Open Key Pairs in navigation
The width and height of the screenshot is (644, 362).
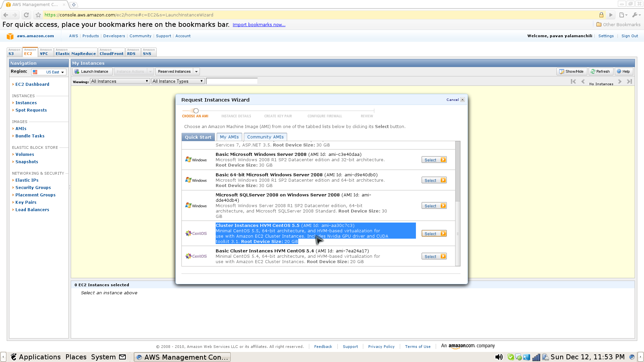click(x=26, y=202)
